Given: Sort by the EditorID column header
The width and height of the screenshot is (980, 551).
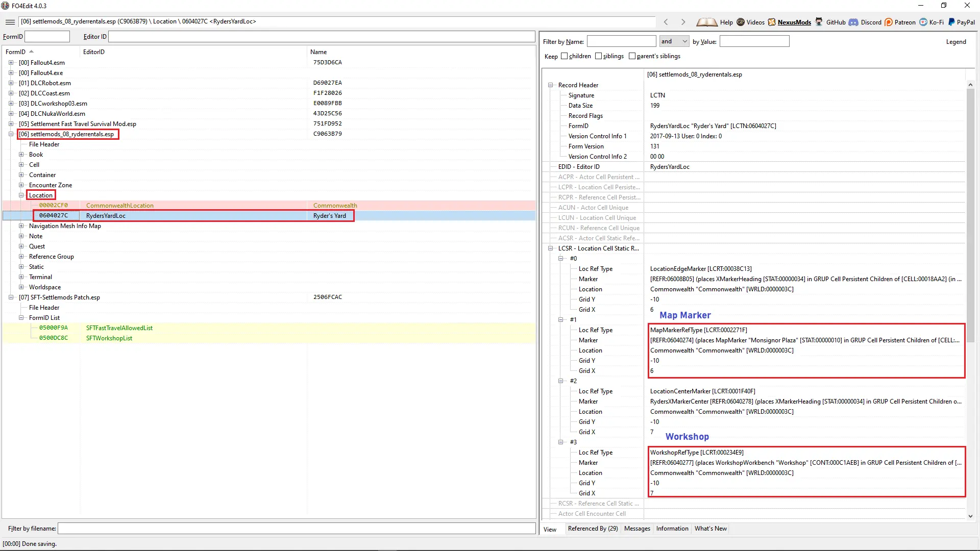Looking at the screenshot, I should click(x=194, y=52).
